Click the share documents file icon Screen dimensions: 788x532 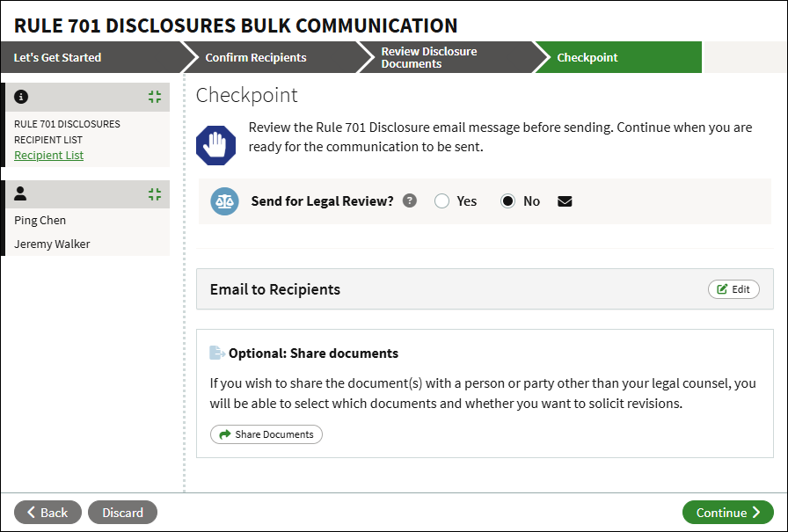point(217,353)
